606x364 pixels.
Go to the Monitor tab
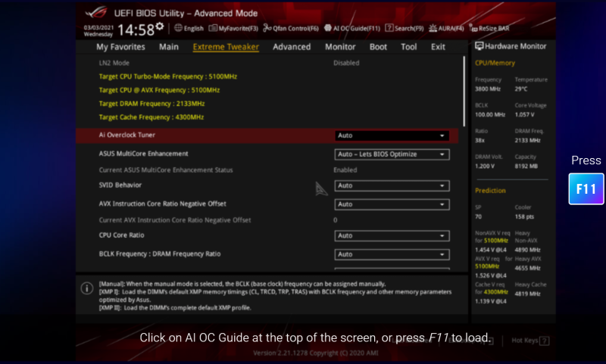(x=340, y=47)
